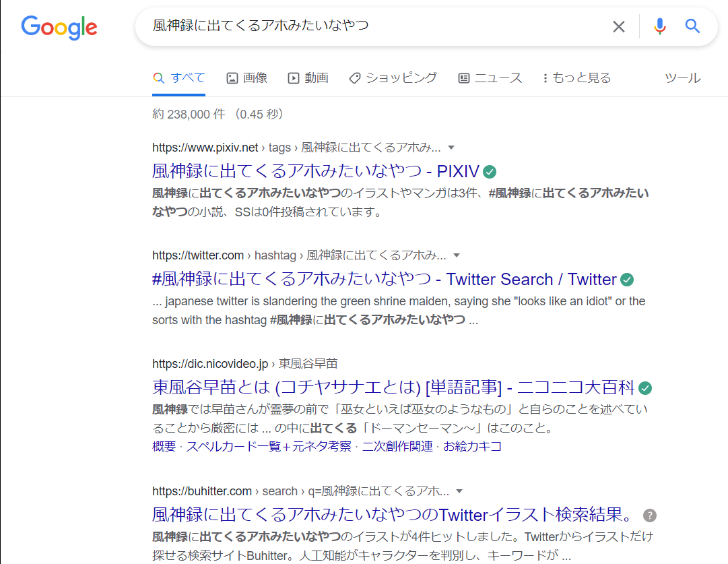Viewport: 728px width, 564px height.
Task: Start voice search with microphone icon
Action: pyautogui.click(x=659, y=26)
